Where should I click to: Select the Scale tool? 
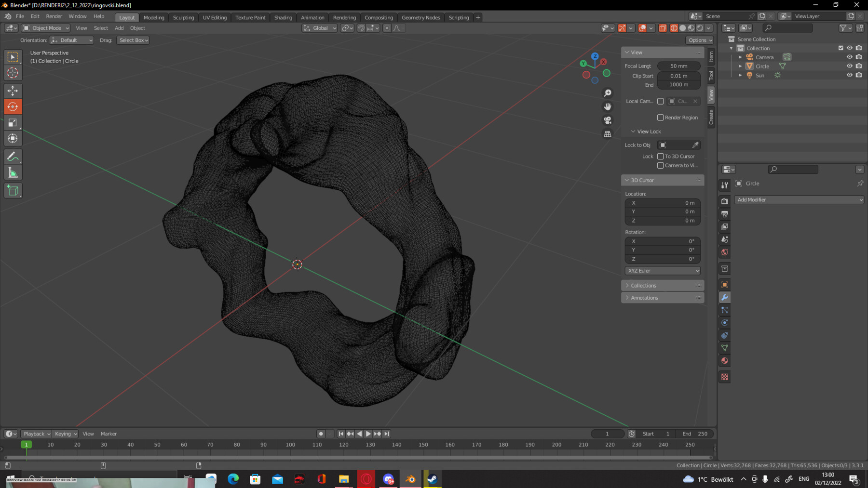pos(13,122)
